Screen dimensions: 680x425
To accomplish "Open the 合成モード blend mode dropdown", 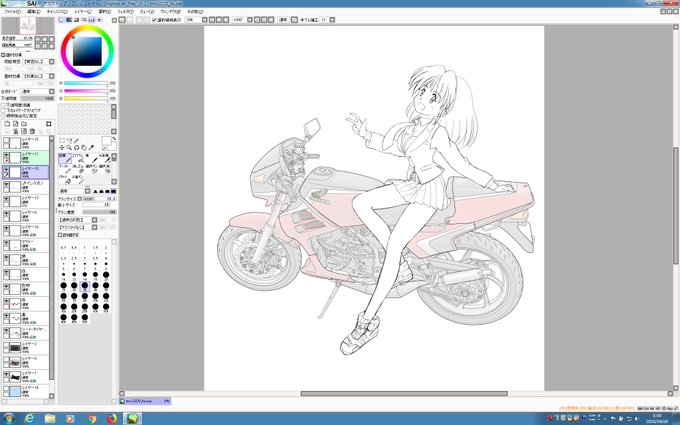I will coord(37,92).
